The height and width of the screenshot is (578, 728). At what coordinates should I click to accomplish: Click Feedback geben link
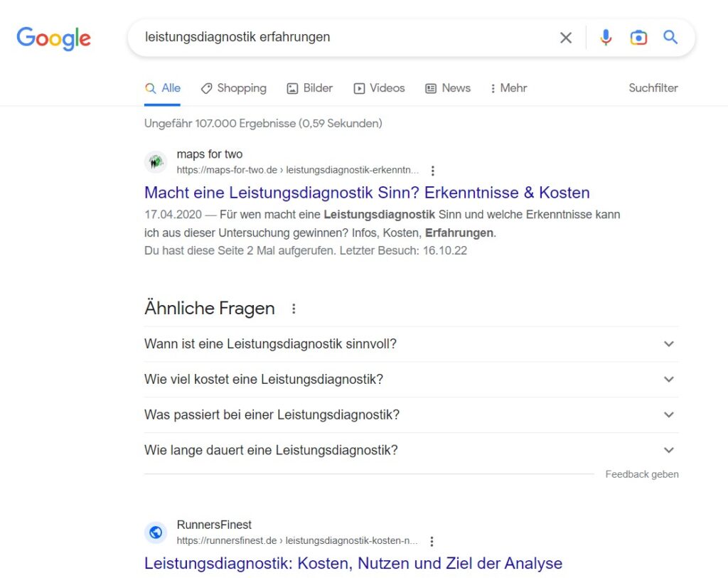click(x=642, y=474)
